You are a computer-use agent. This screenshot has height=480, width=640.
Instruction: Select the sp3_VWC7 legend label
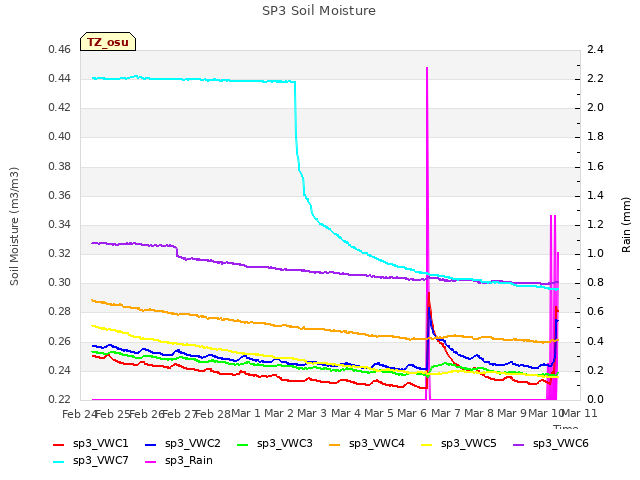tap(100, 461)
